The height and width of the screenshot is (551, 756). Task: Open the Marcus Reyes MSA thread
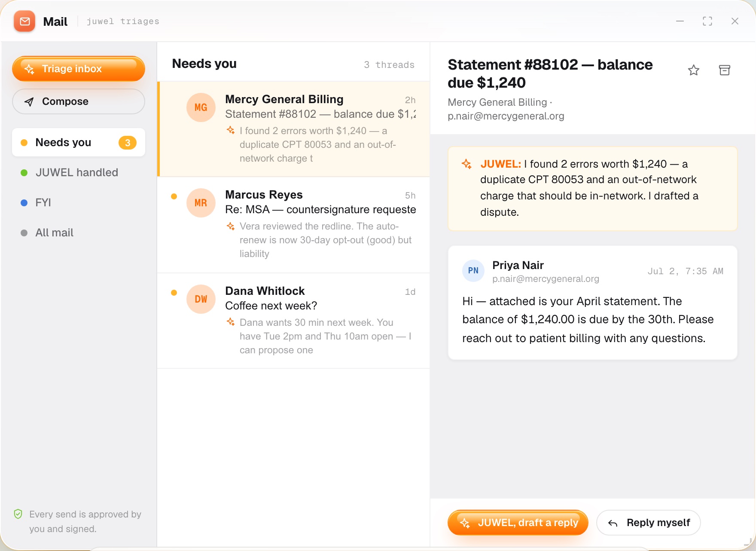pos(294,225)
